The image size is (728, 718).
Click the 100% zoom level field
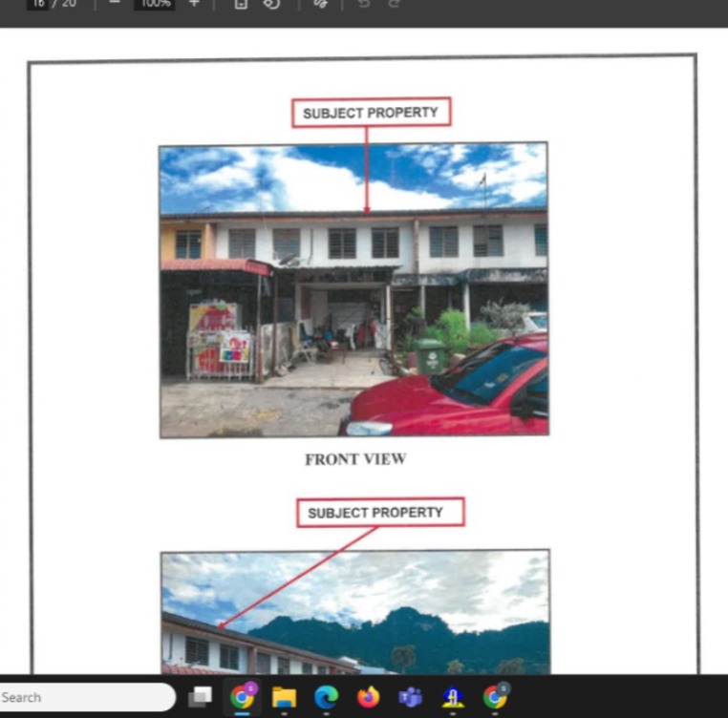click(153, 4)
